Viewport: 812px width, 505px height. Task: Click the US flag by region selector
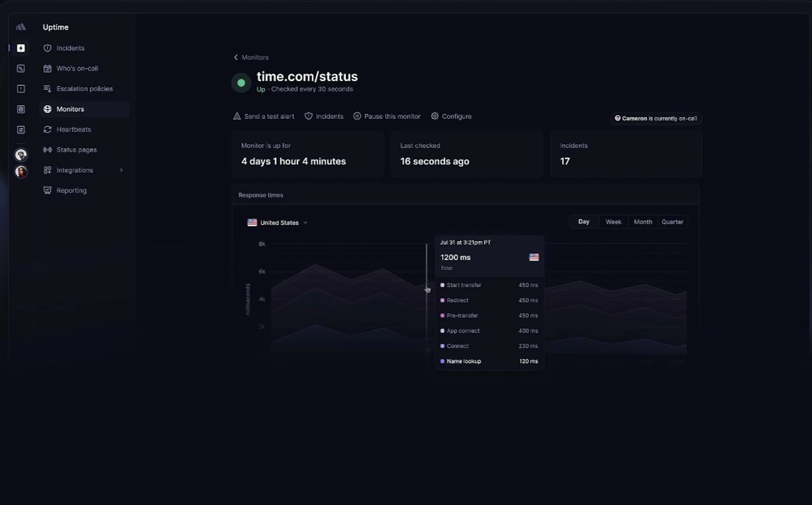coord(252,223)
